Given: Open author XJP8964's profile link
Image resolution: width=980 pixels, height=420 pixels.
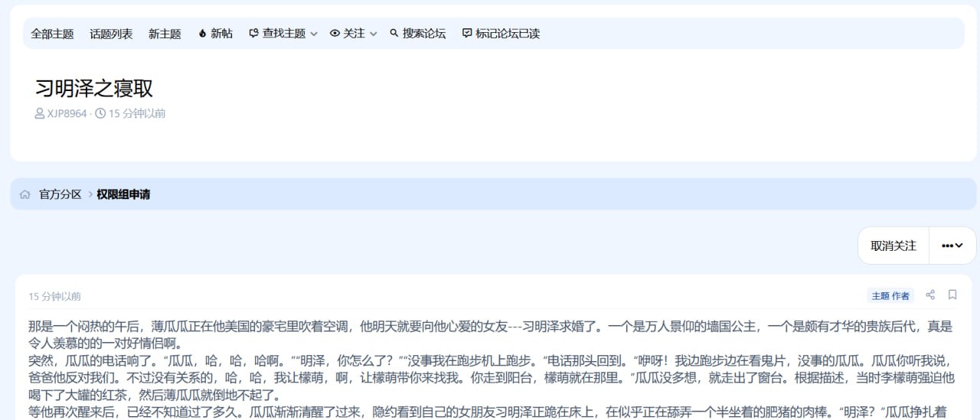Looking at the screenshot, I should [67, 114].
